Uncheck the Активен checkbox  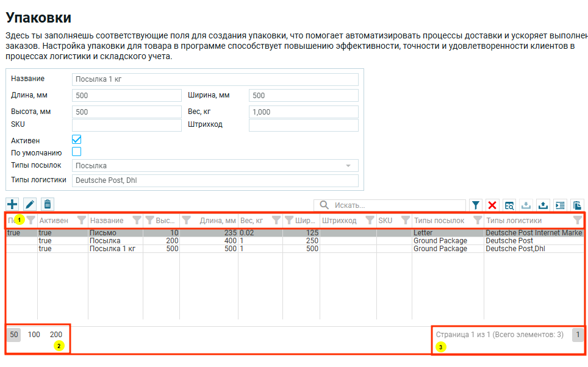(77, 140)
